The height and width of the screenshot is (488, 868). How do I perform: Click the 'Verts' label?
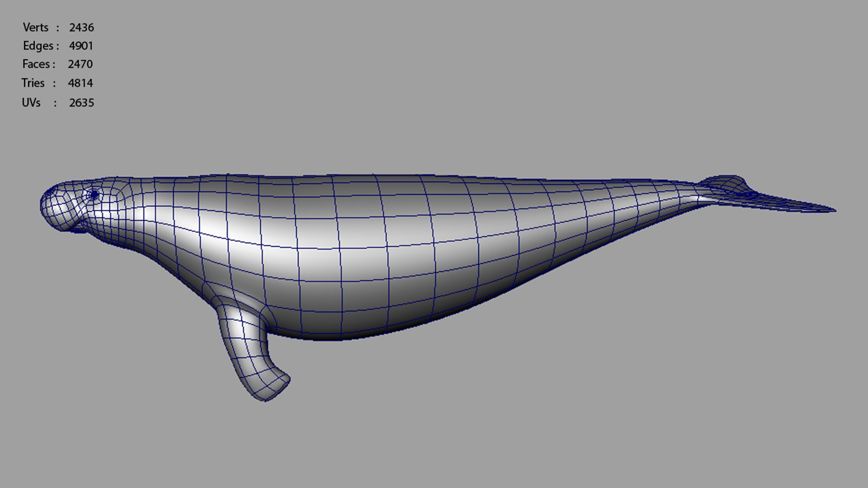pyautogui.click(x=35, y=28)
